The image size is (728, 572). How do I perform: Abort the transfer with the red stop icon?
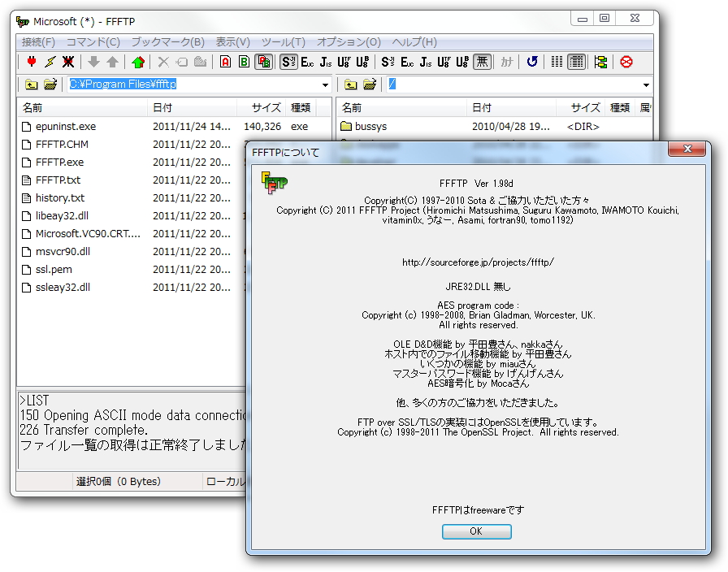pos(626,62)
